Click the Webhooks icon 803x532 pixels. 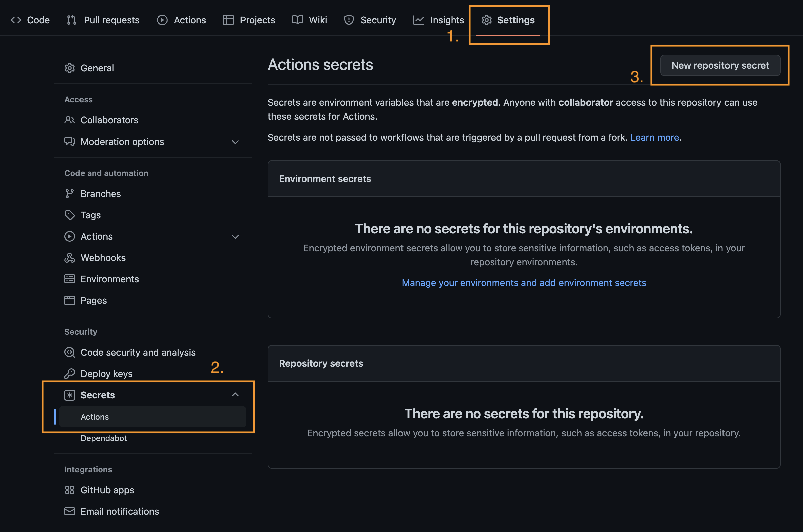click(x=69, y=258)
